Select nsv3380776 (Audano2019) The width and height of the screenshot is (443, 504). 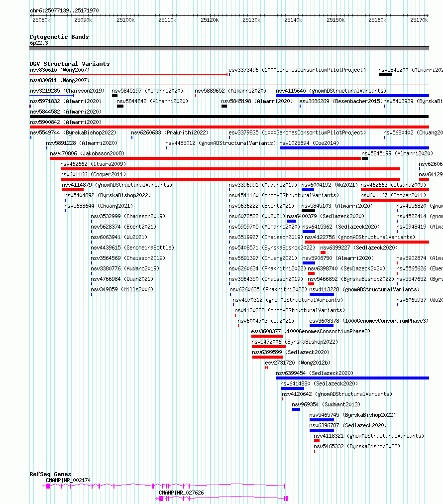[x=125, y=269]
